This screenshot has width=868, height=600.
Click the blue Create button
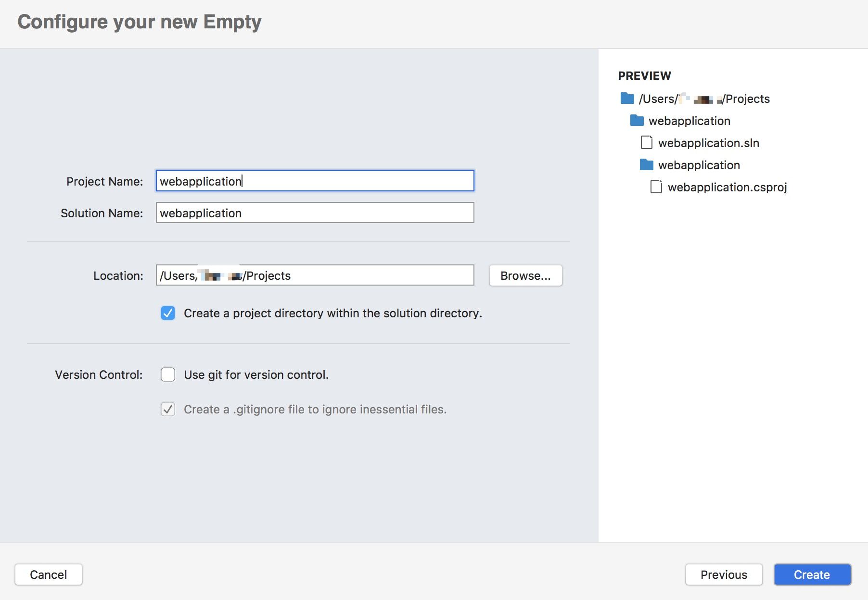point(812,575)
